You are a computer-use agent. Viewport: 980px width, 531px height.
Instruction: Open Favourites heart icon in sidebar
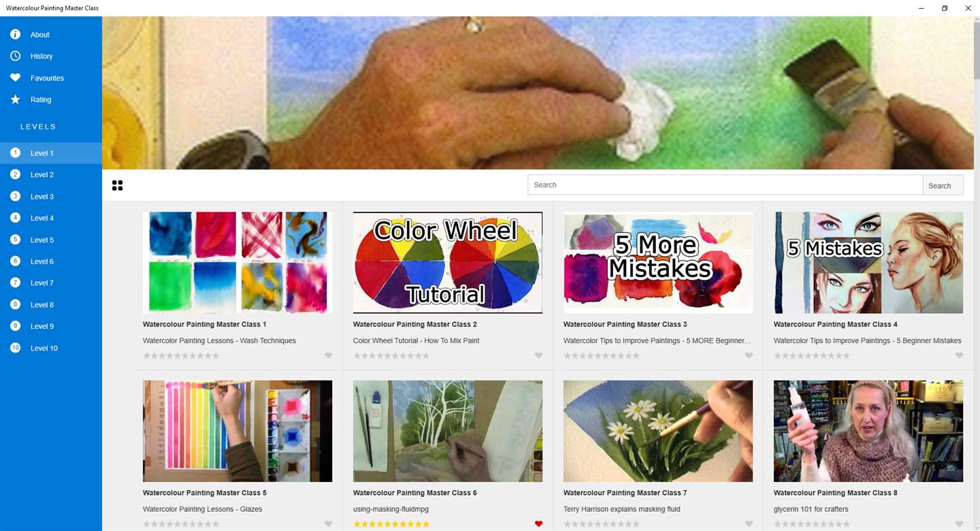(x=15, y=78)
